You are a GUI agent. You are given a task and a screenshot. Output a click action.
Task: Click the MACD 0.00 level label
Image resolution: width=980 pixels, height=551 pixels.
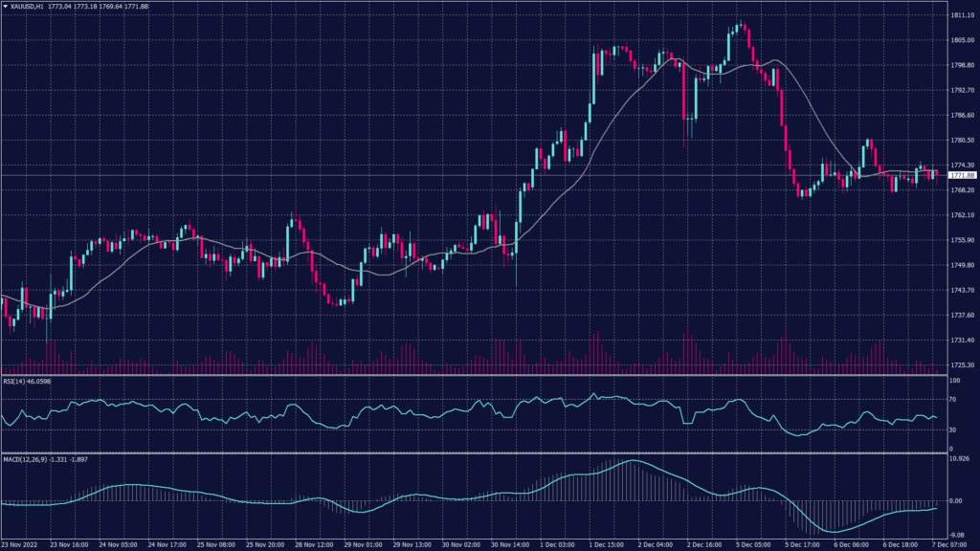click(956, 500)
